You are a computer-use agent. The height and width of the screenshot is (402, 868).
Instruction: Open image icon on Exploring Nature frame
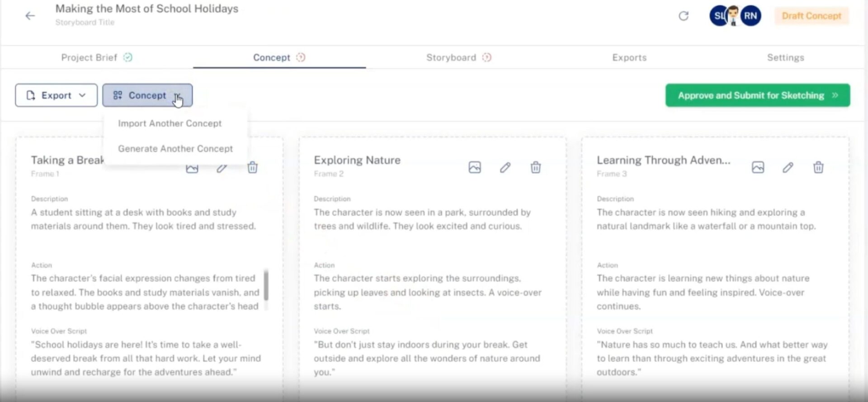pyautogui.click(x=475, y=167)
